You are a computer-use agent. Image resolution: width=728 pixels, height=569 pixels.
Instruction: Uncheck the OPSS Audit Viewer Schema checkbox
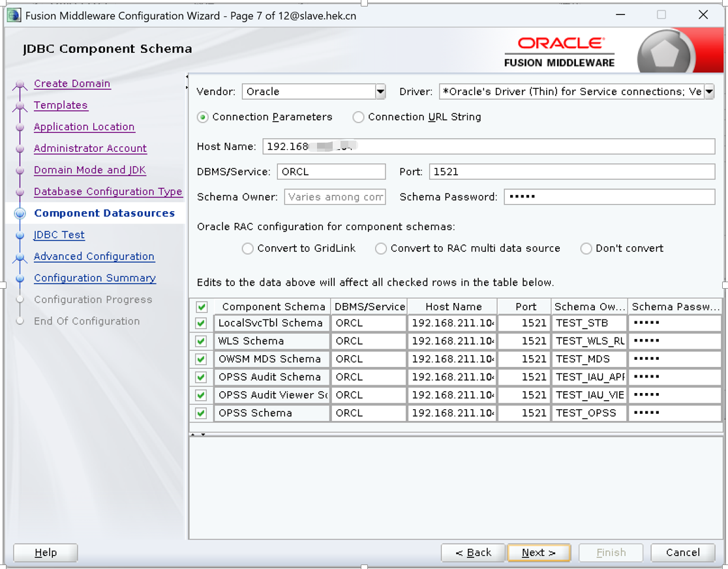click(201, 395)
